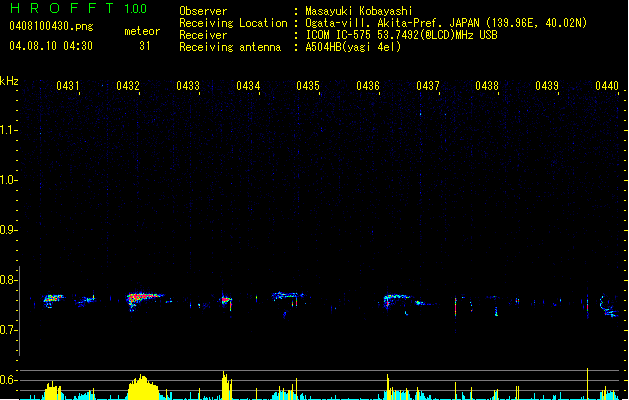Click the Receiving antenna label
This screenshot has height=400, width=629.
230,47
